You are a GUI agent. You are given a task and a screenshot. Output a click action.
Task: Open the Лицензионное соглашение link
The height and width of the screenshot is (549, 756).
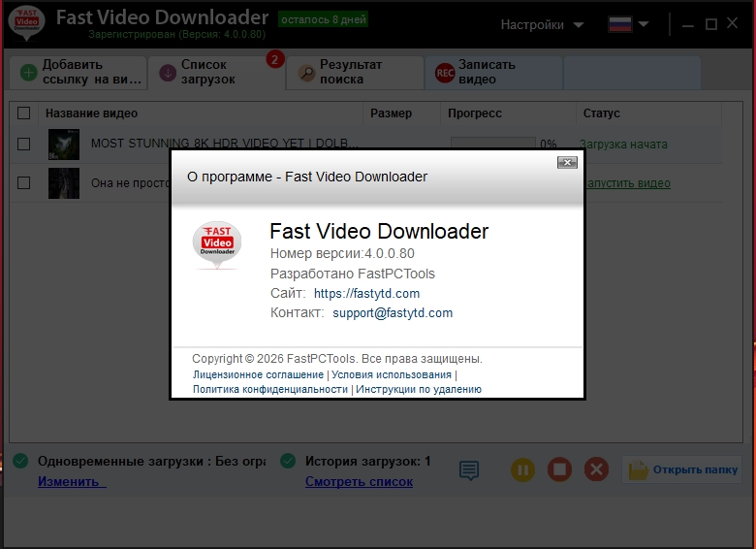pyautogui.click(x=258, y=374)
